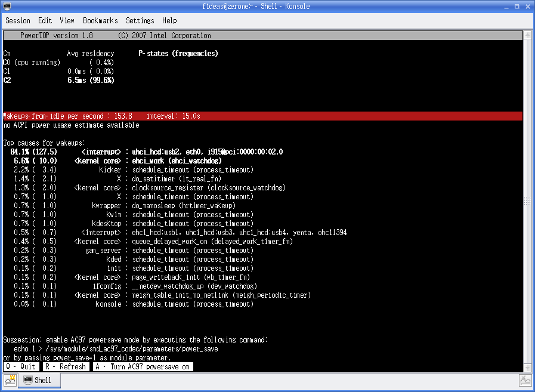Click the kded schedule_timeout row
535x392 pixels.
134,259
